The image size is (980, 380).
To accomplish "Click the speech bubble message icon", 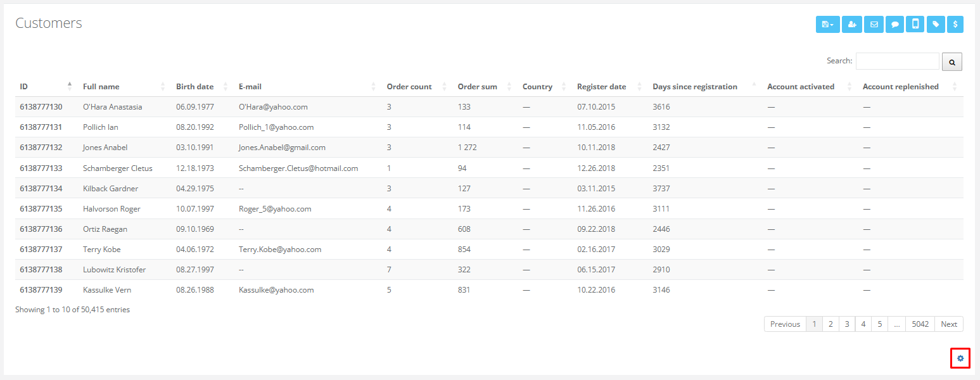I will pyautogui.click(x=894, y=24).
